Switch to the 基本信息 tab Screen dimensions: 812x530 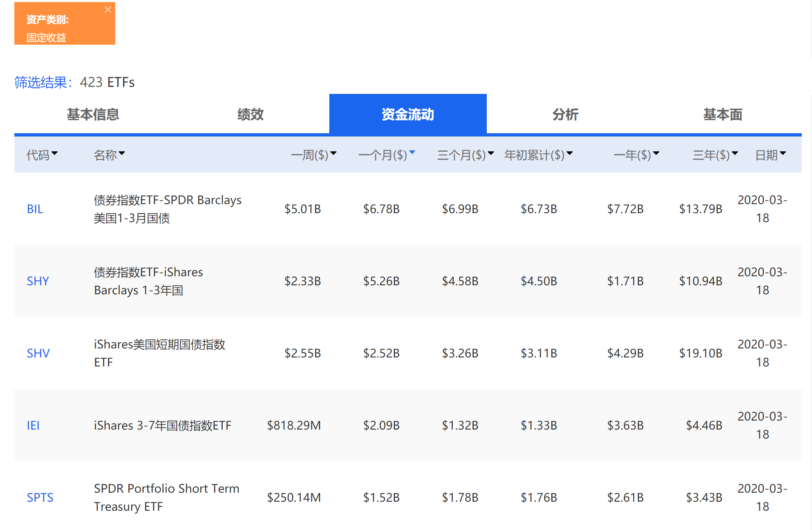(x=93, y=114)
